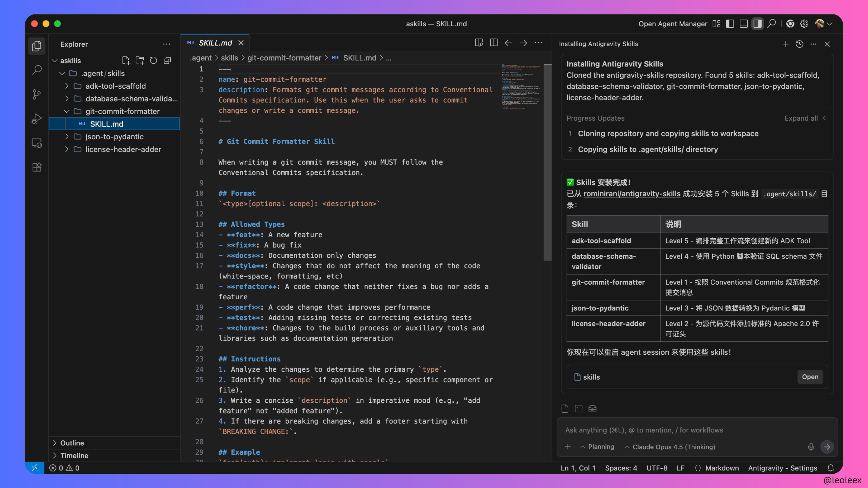Screen dimensions: 868x488
Task: Click the microphone voice input icon
Action: tap(811, 447)
